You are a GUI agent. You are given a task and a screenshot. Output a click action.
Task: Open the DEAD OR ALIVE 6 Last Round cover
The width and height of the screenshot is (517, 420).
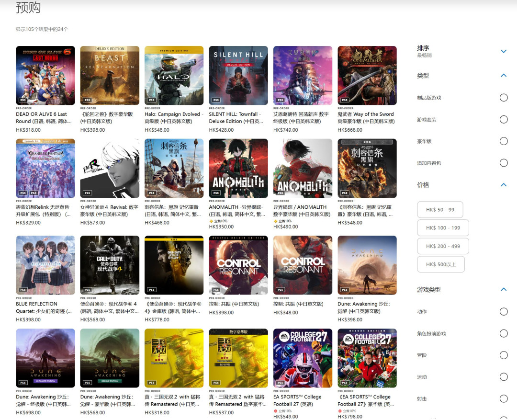45,76
